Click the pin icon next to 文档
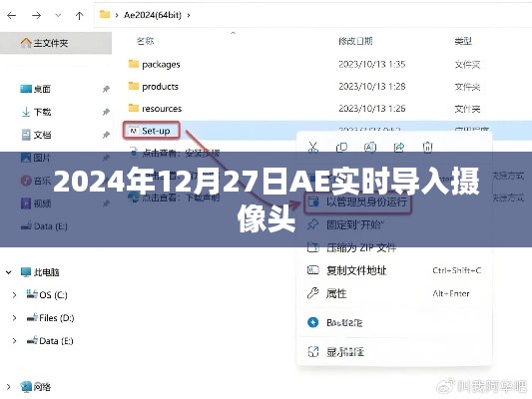The width and height of the screenshot is (532, 399). pyautogui.click(x=106, y=135)
